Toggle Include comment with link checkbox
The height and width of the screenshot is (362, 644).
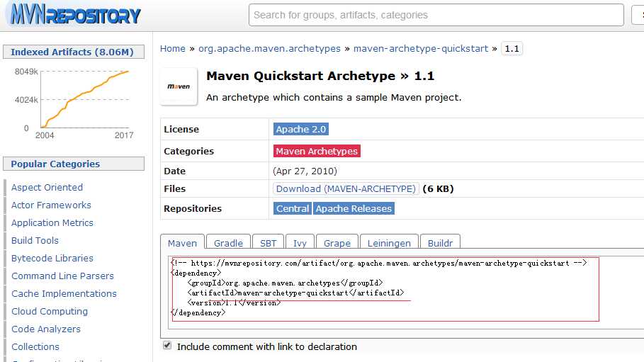(167, 345)
